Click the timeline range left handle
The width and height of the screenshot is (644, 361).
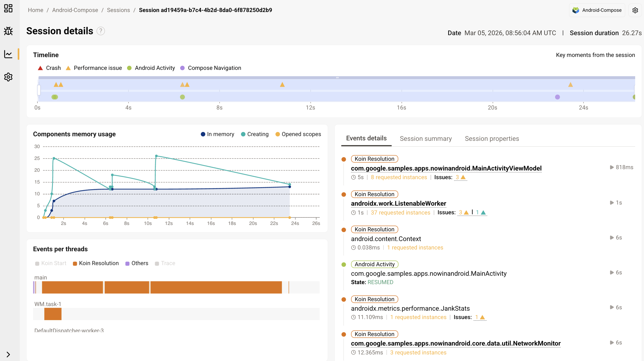(x=39, y=90)
